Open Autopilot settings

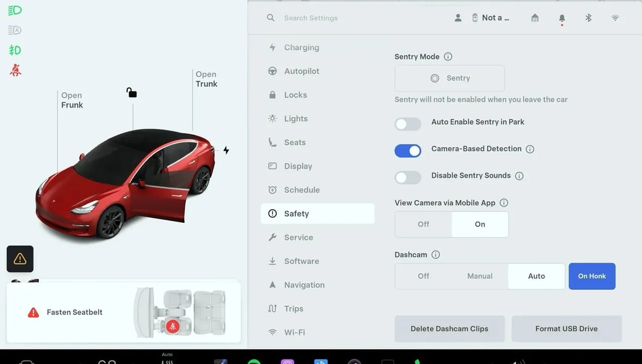pos(317,71)
